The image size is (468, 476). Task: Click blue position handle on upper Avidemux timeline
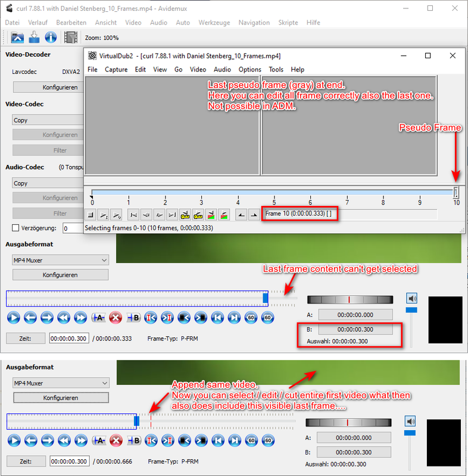265,298
